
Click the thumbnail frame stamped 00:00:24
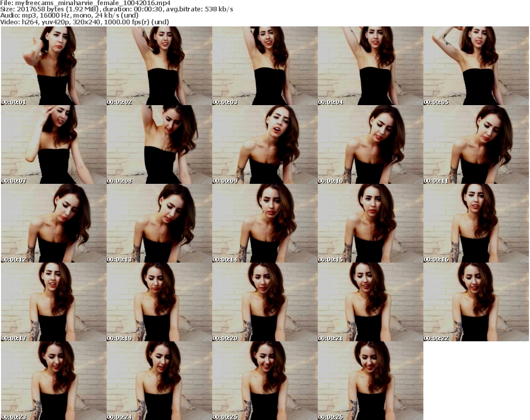159,381
